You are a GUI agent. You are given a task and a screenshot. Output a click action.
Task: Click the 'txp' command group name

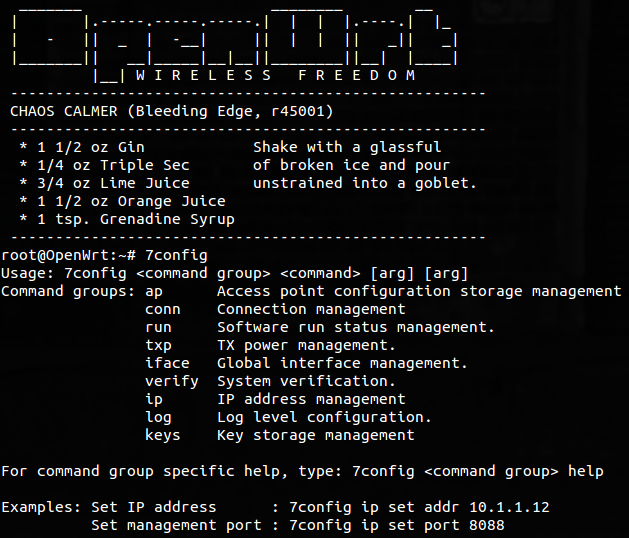click(x=158, y=346)
